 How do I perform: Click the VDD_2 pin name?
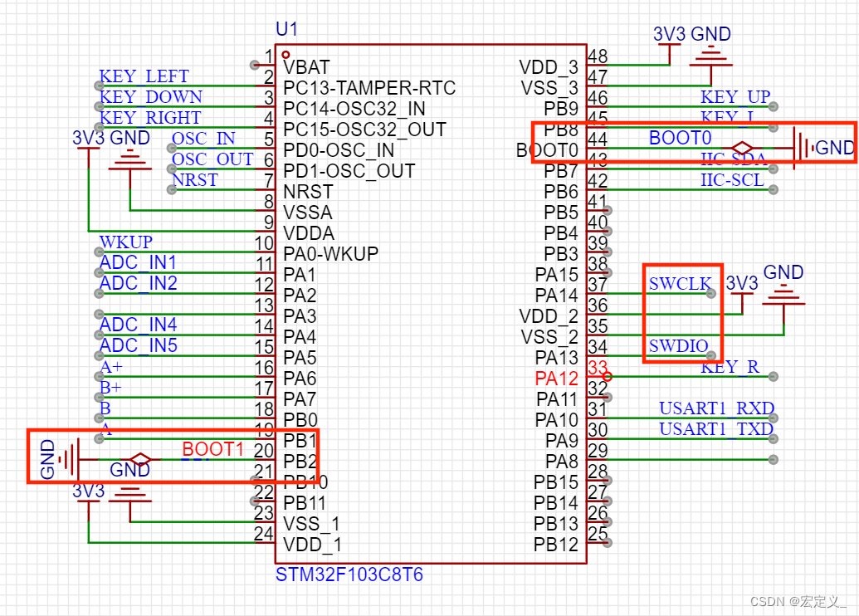click(x=549, y=317)
